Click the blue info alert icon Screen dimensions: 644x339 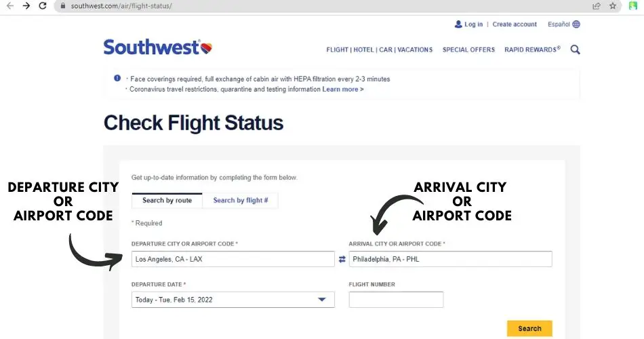[117, 78]
